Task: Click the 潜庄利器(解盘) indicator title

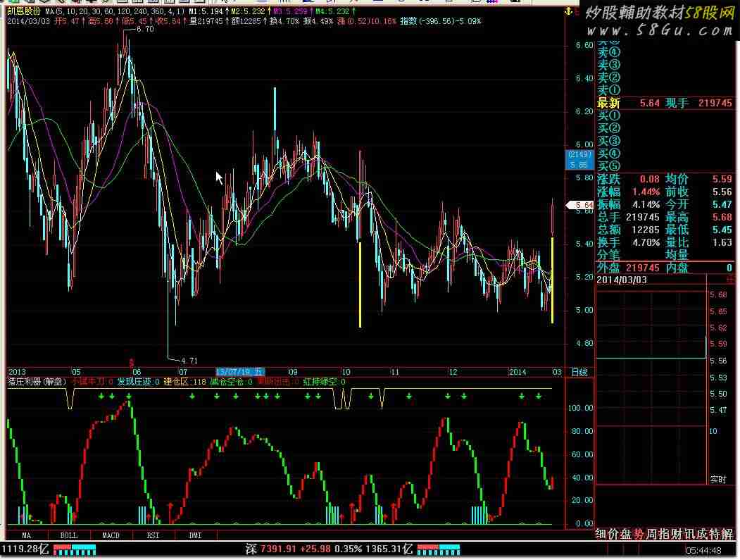Action: click(x=38, y=382)
